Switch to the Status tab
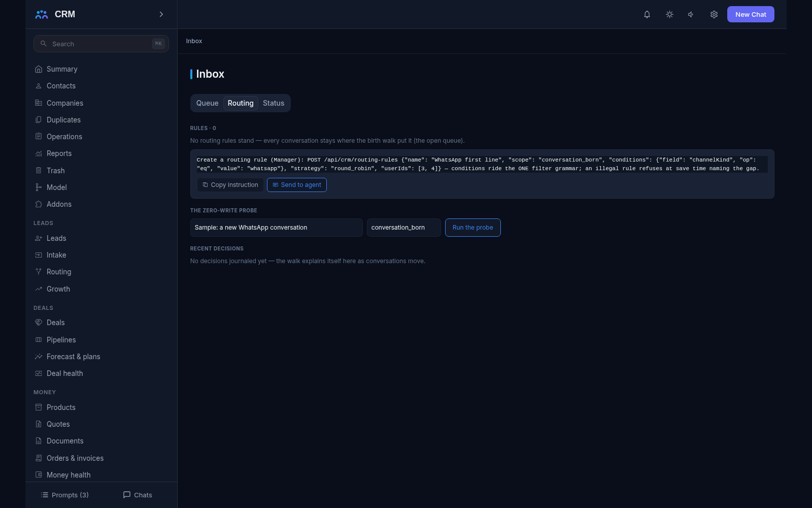The height and width of the screenshot is (508, 812). [274, 103]
